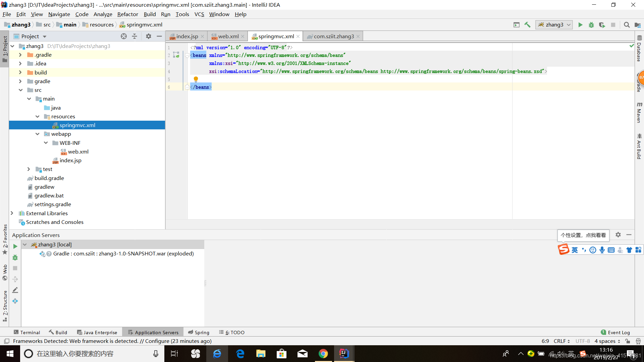Run the zhang3 configuration with green play button
Viewport: 644px width, 362px height.
point(580,25)
